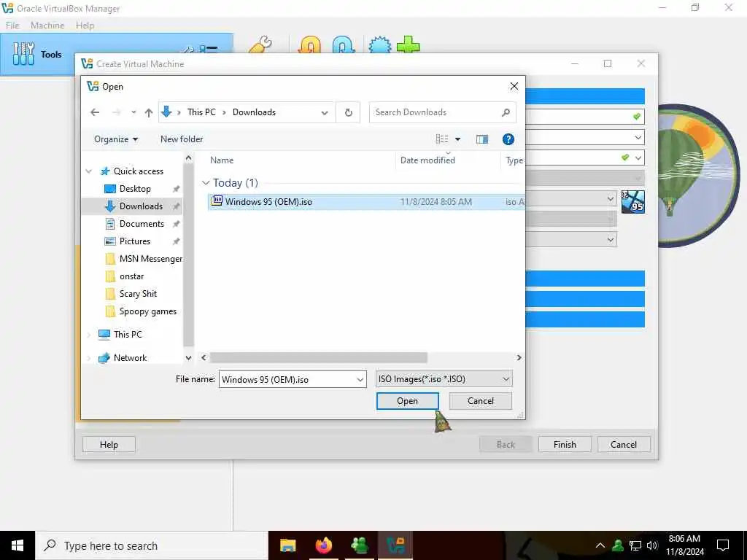Select Desktop in Quick access

(135, 189)
